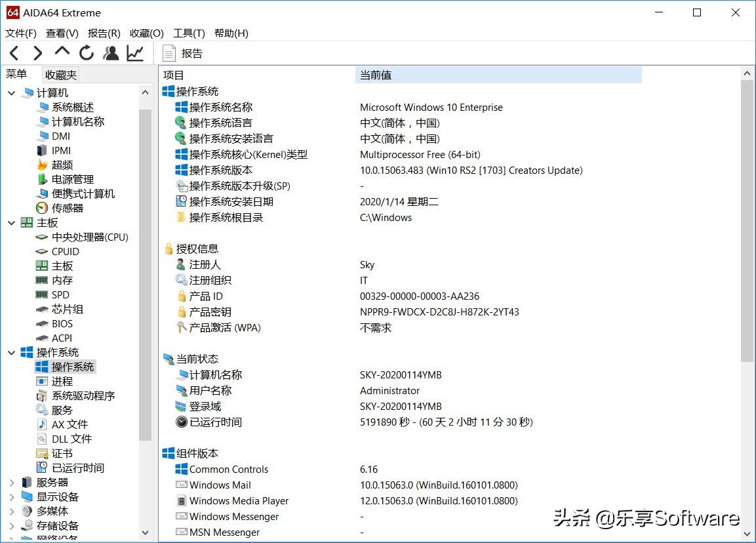Click the refresh icon in the toolbar
Viewport: 756px width, 543px height.
click(87, 53)
